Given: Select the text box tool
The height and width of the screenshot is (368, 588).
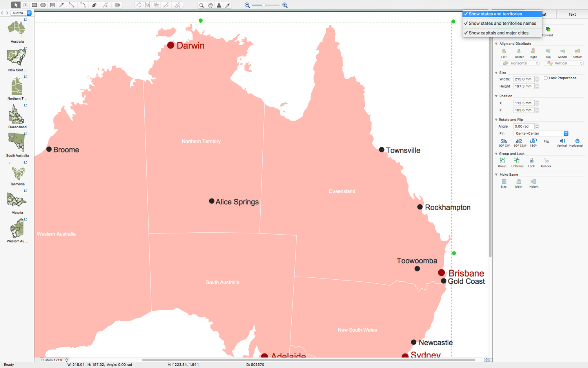Looking at the screenshot, I should pos(25,5).
